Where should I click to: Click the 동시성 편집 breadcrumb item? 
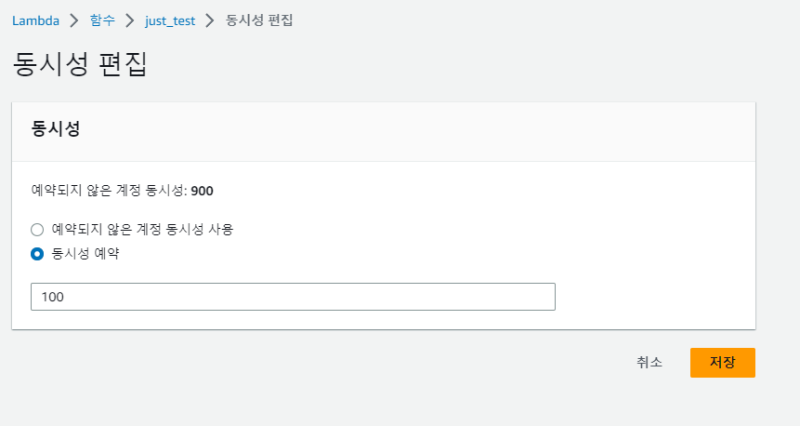pyautogui.click(x=260, y=20)
